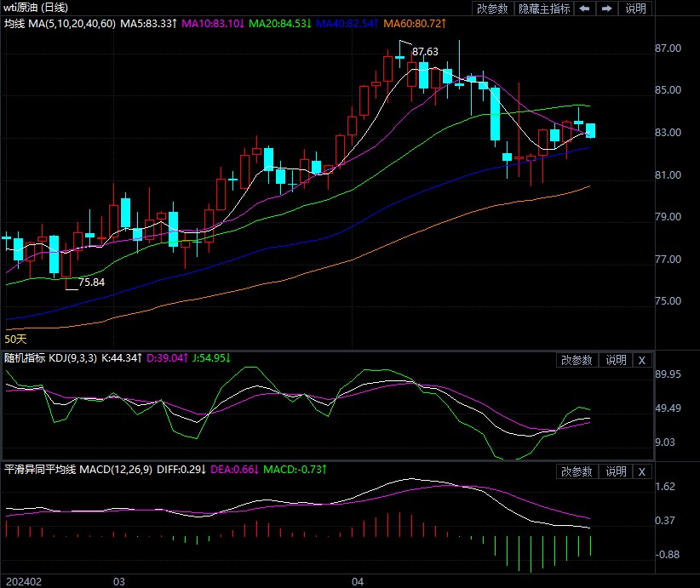Click 改参数 for the main MA chart
Screen dimensions: 700x588
(492, 9)
